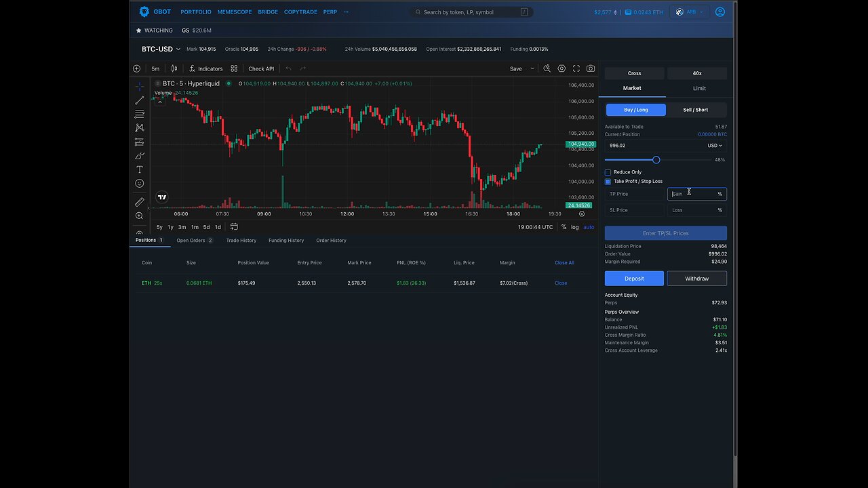Toggle auto scale on the chart
Screen dimensions: 868x488
pyautogui.click(x=589, y=227)
